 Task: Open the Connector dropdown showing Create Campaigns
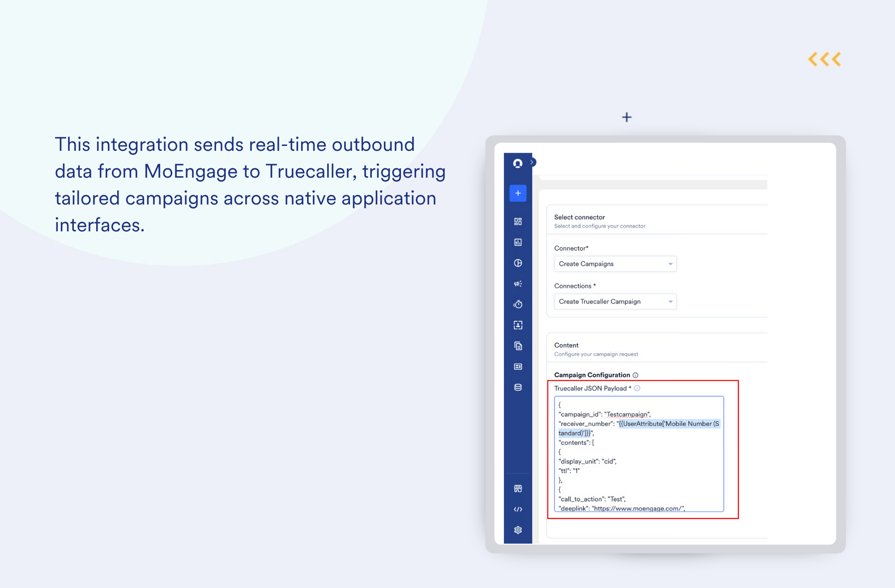615,264
